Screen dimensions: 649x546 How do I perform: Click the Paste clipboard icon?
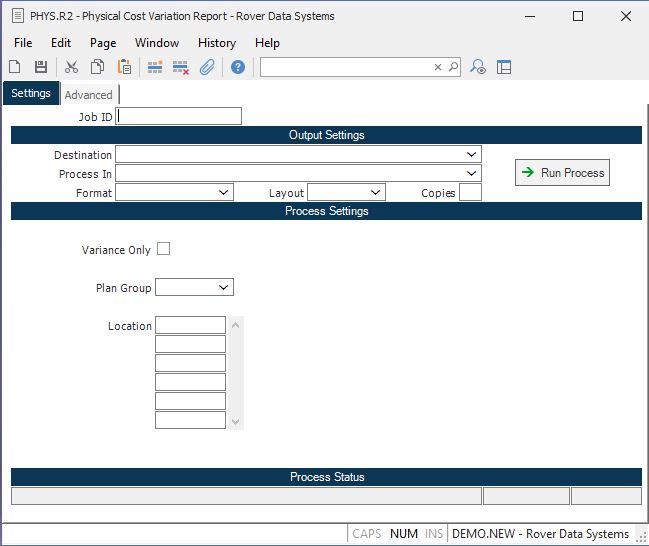coord(125,67)
